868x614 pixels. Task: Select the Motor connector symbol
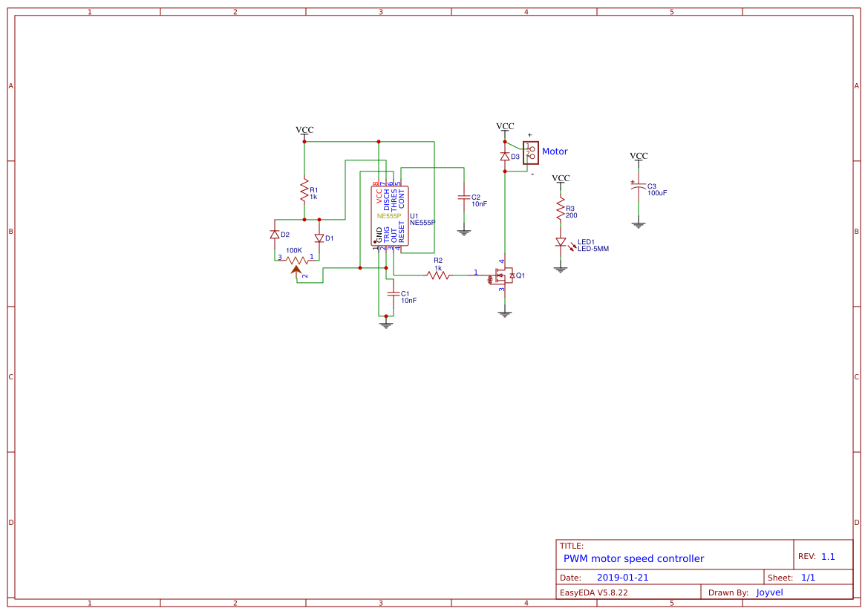pyautogui.click(x=532, y=151)
